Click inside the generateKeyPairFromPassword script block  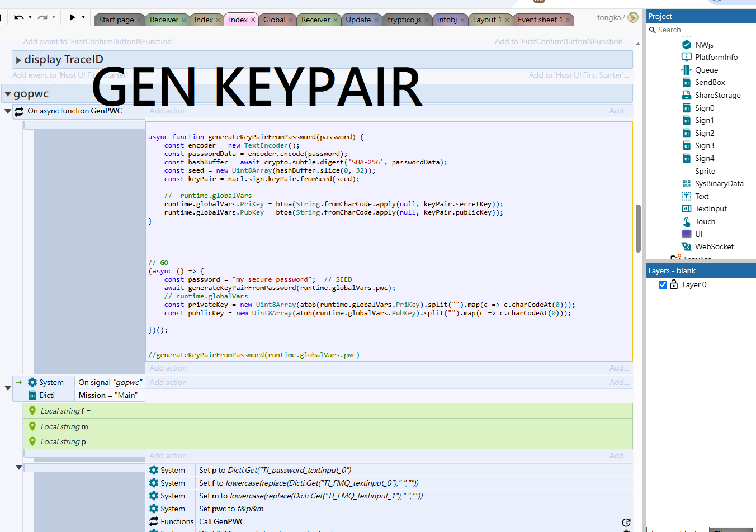click(x=389, y=241)
